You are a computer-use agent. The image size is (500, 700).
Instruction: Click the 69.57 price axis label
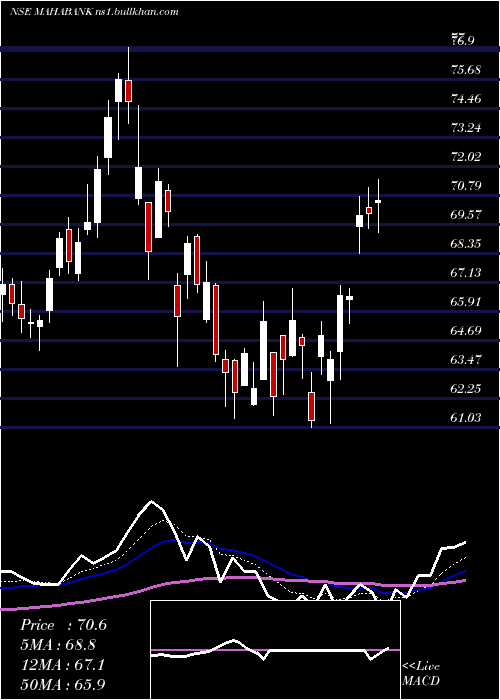click(466, 214)
